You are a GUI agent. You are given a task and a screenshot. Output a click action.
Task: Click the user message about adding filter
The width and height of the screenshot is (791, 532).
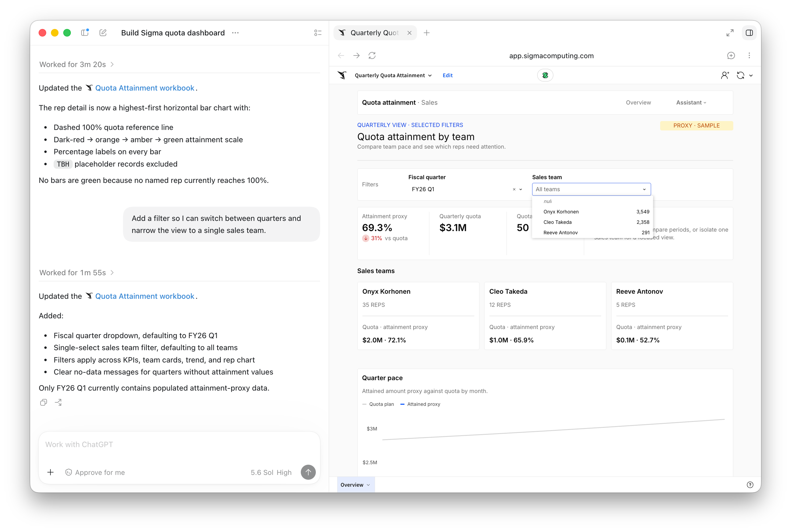tap(221, 224)
